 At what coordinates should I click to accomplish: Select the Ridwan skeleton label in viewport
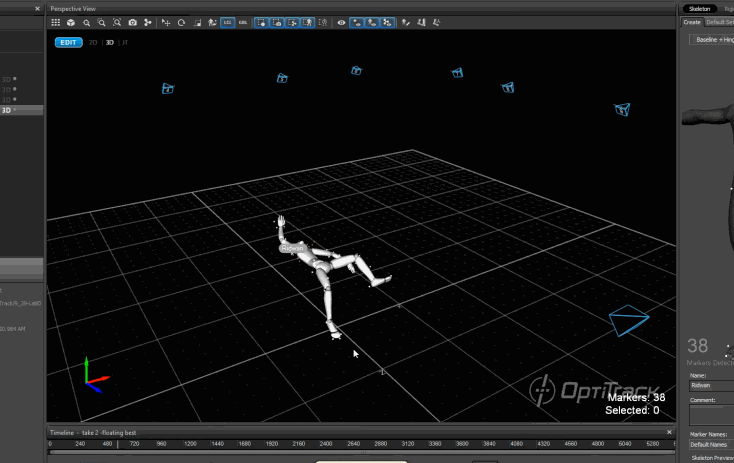pyautogui.click(x=292, y=249)
